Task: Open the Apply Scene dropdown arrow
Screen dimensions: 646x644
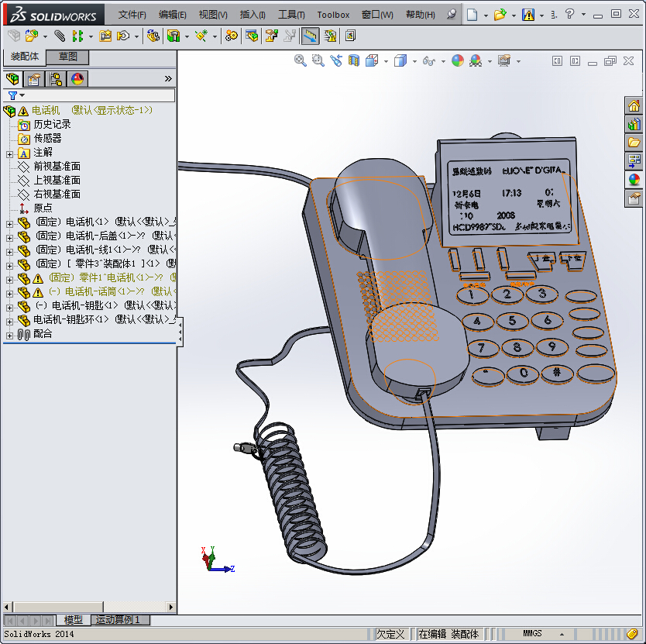Action: 490,62
